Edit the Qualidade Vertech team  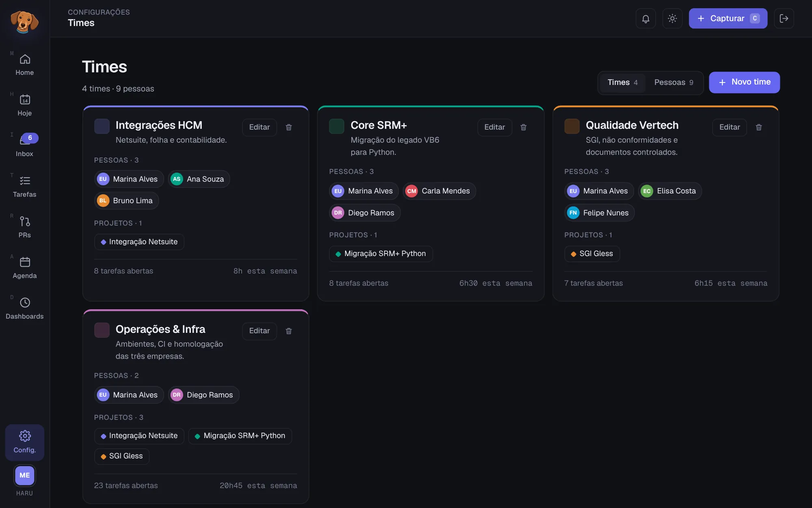(730, 127)
